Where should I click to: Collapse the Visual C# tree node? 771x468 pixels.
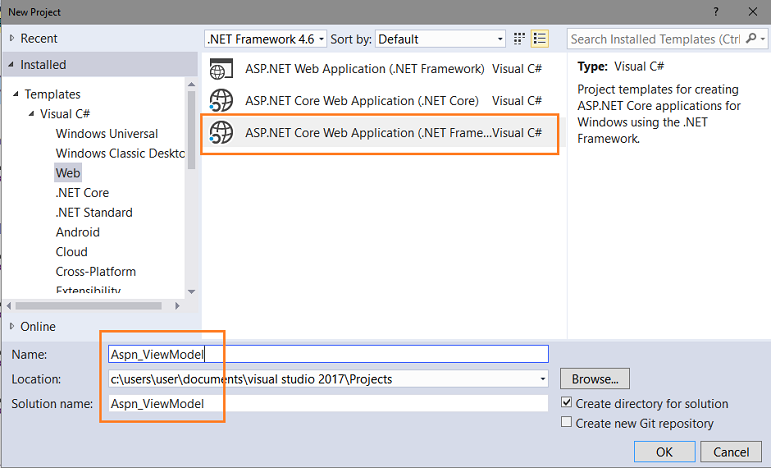coord(31,114)
